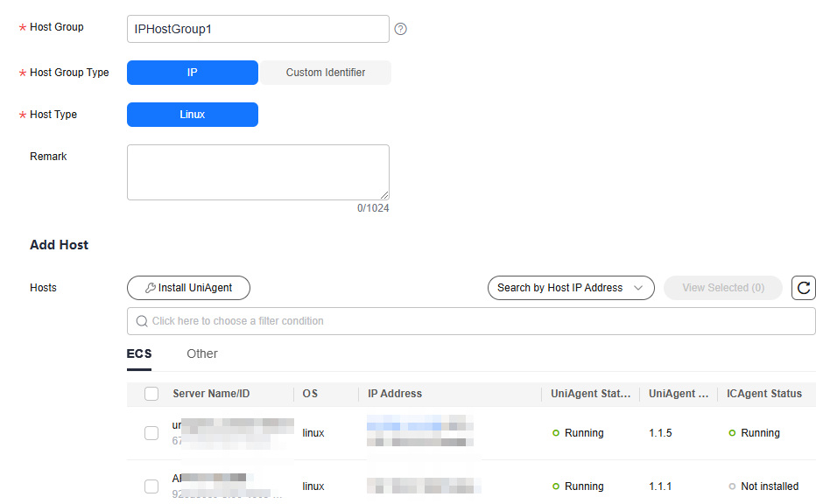Focus the Host Group name field
Viewport: 816px width, 504px height.
258,29
